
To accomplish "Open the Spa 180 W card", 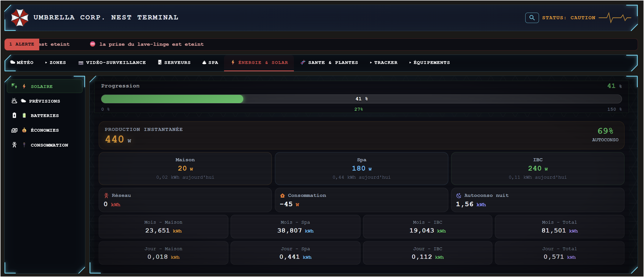I will 361,168.
